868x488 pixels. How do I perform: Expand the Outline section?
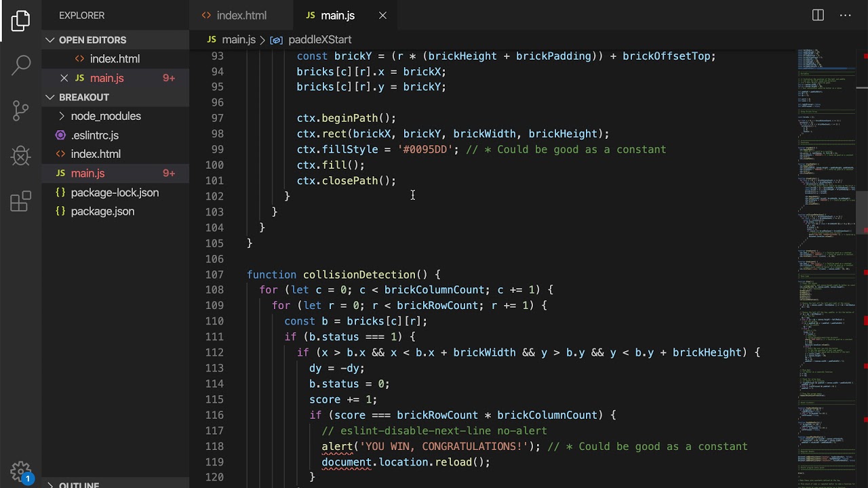pos(115,483)
